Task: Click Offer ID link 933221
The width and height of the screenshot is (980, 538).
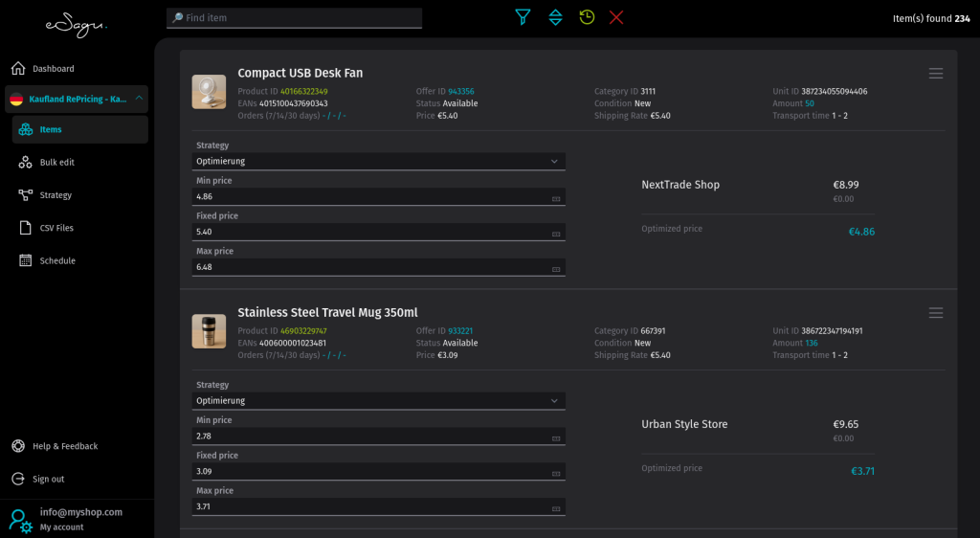Action: click(x=461, y=331)
